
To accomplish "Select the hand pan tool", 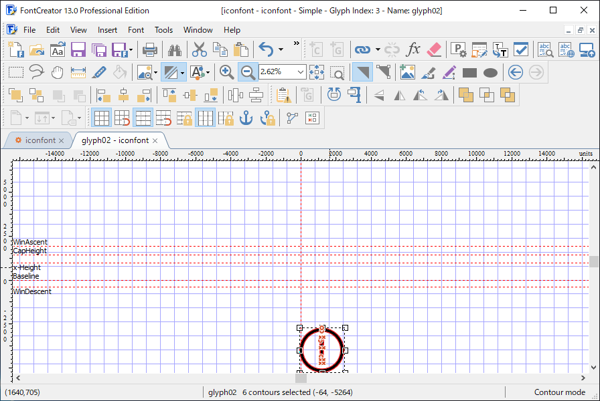I will pos(57,72).
